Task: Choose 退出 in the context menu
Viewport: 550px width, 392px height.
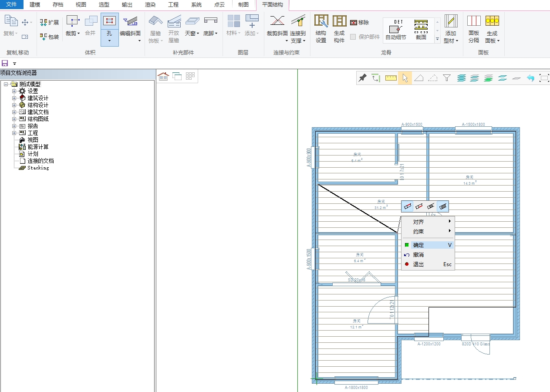Action: (428, 264)
